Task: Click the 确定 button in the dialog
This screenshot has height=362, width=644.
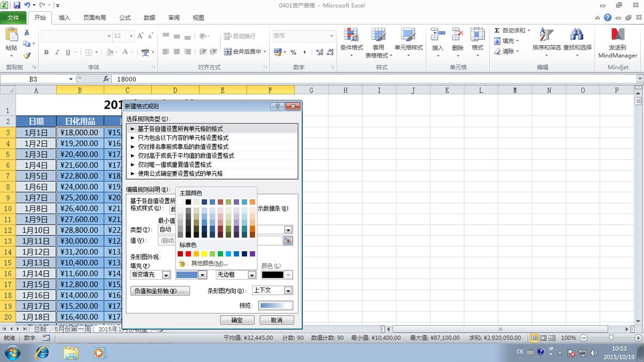Action: coord(237,320)
